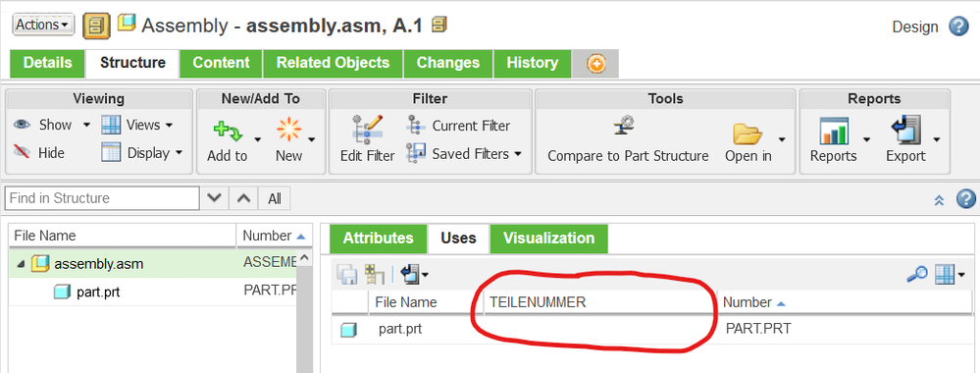Switch to the Visualization tab
The height and width of the screenshot is (373, 980).
click(x=548, y=239)
